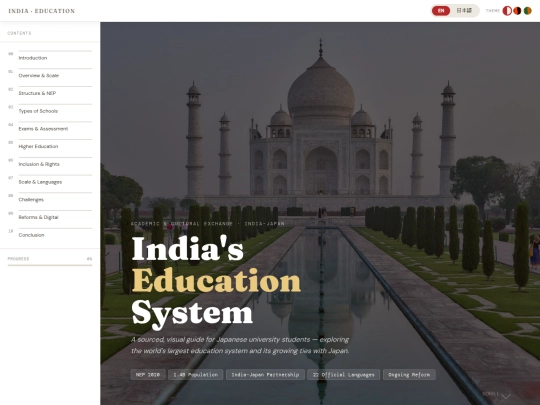Image resolution: width=540 pixels, height=405 pixels.
Task: Switch language to EN
Action: [441, 11]
